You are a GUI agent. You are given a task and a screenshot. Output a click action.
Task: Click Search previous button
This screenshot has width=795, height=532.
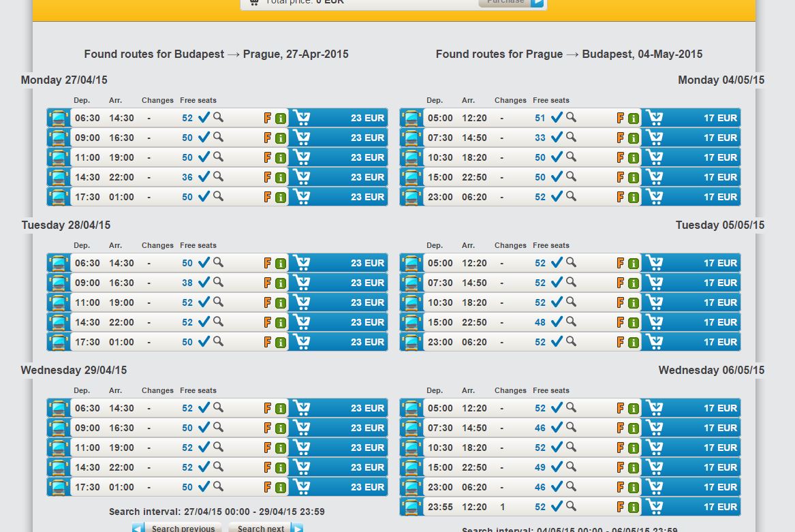[x=177, y=528]
